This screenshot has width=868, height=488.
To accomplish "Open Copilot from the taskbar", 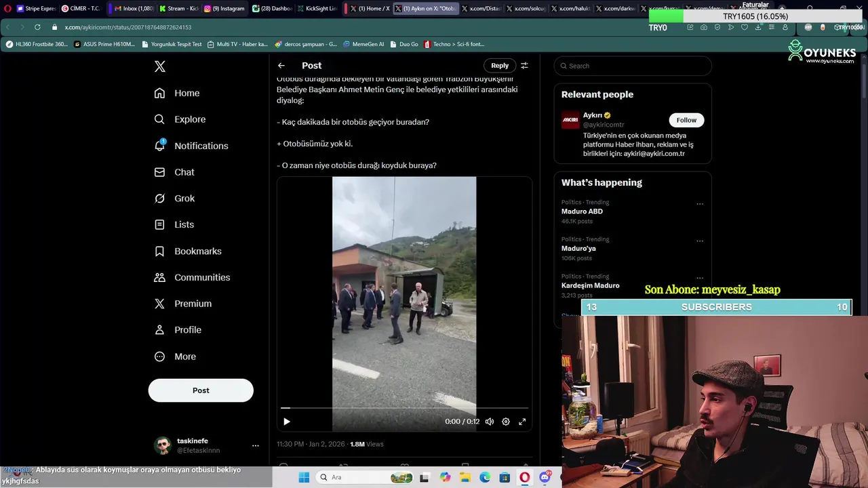I will pos(445,477).
